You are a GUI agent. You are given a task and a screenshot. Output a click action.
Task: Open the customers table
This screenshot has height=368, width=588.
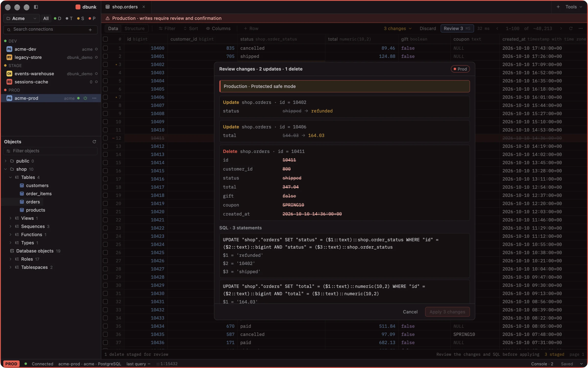pyautogui.click(x=37, y=185)
